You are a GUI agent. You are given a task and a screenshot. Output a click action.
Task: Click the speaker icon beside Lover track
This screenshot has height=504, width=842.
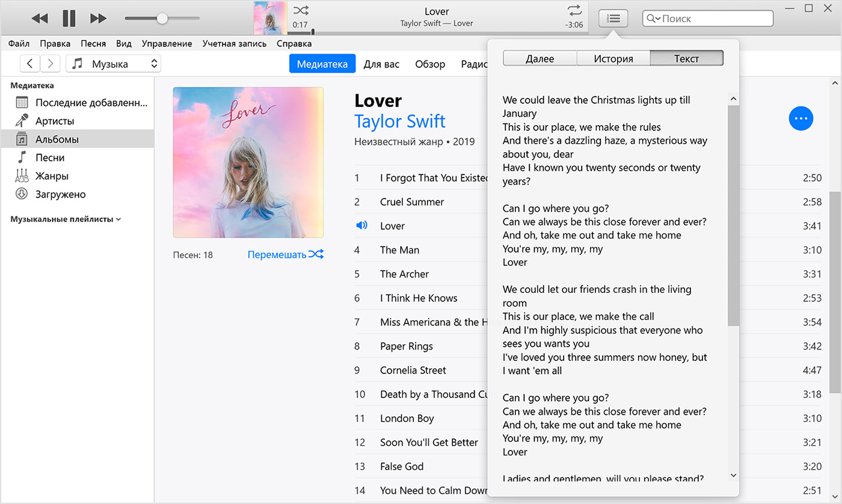(361, 226)
